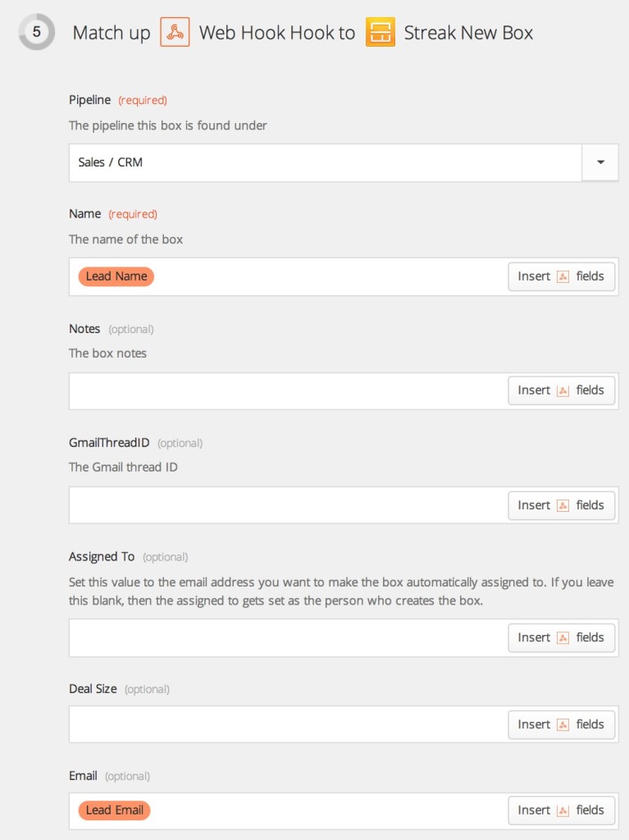
Task: Click Insert fields button for Email
Action: click(x=561, y=810)
